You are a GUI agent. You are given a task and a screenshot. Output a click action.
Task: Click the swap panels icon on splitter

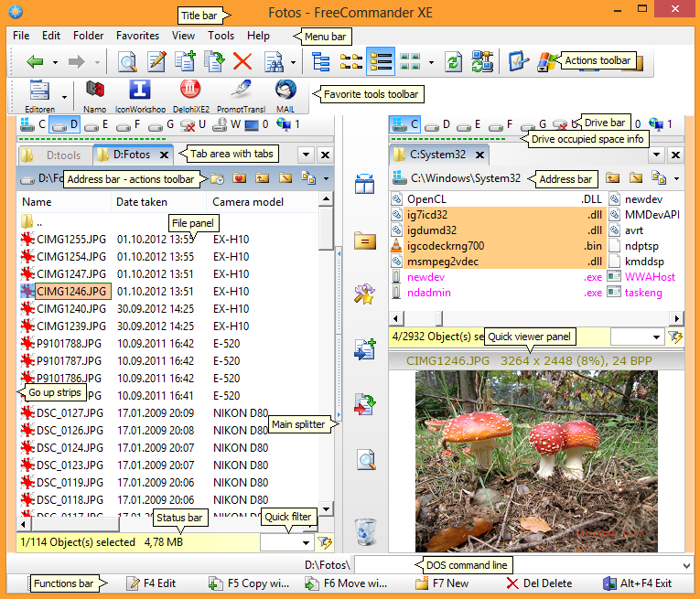pos(366,184)
